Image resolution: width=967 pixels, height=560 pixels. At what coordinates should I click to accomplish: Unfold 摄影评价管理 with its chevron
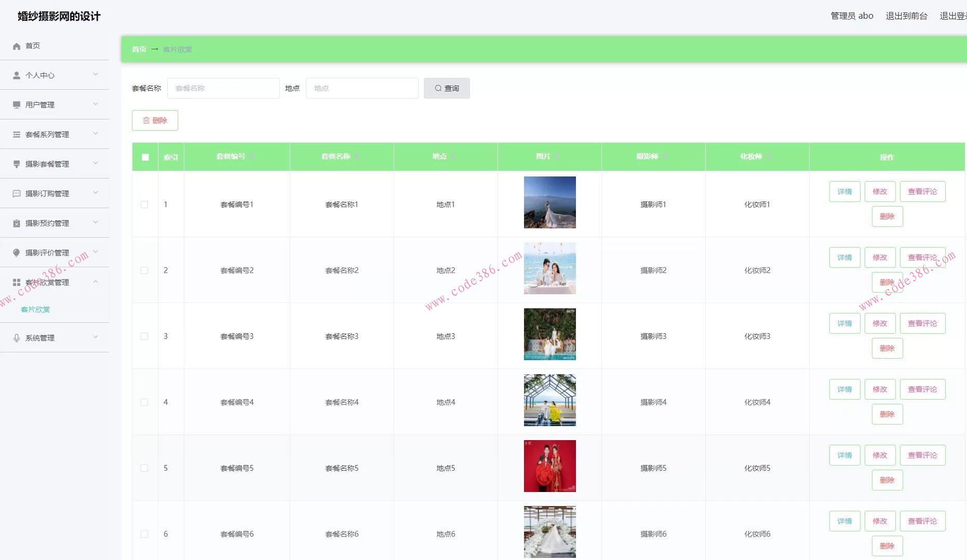96,252
